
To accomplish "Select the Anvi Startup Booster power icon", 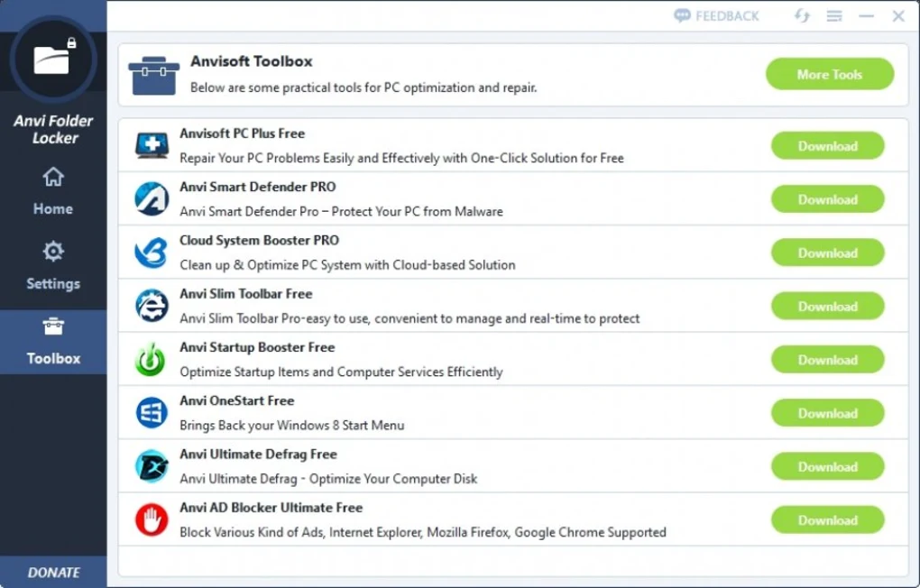I will click(x=150, y=355).
